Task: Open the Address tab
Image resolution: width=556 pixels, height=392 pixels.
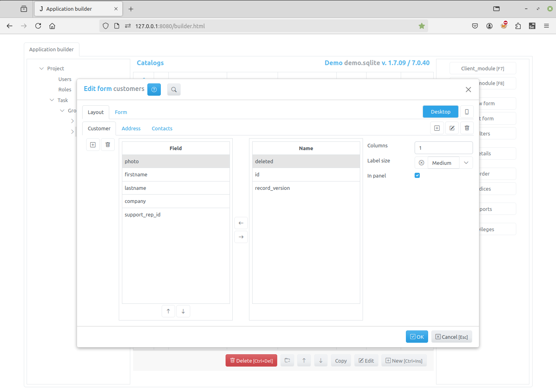Action: point(131,128)
